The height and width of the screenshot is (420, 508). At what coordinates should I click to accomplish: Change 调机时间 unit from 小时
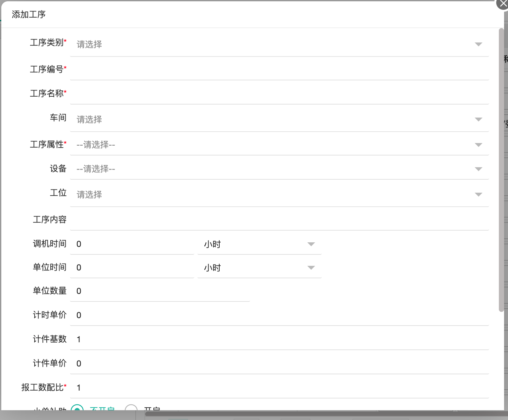259,244
